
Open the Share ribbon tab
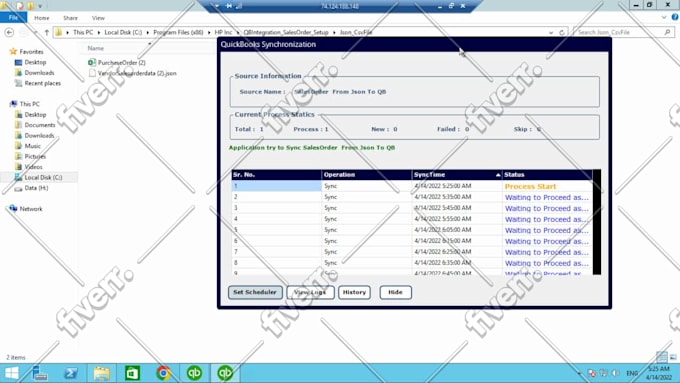click(70, 18)
